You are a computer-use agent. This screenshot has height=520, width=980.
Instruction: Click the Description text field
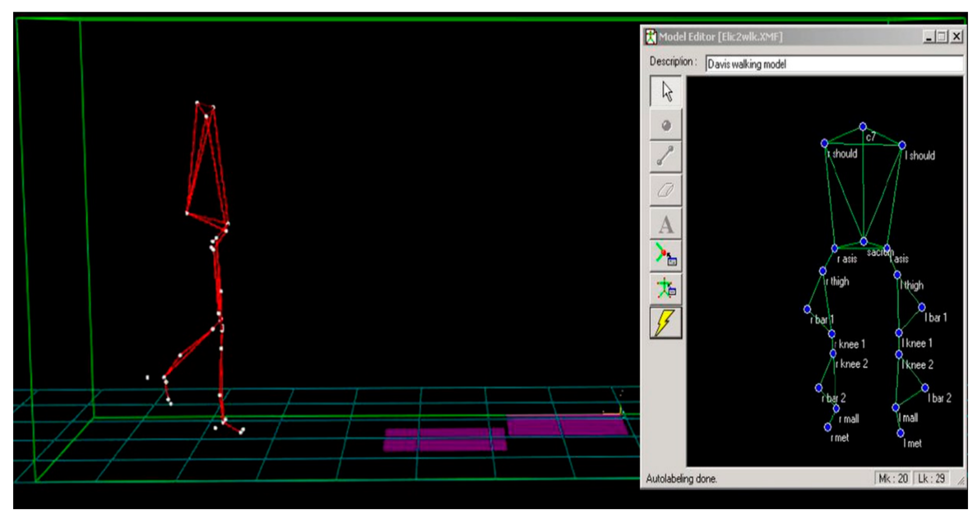coord(833,64)
